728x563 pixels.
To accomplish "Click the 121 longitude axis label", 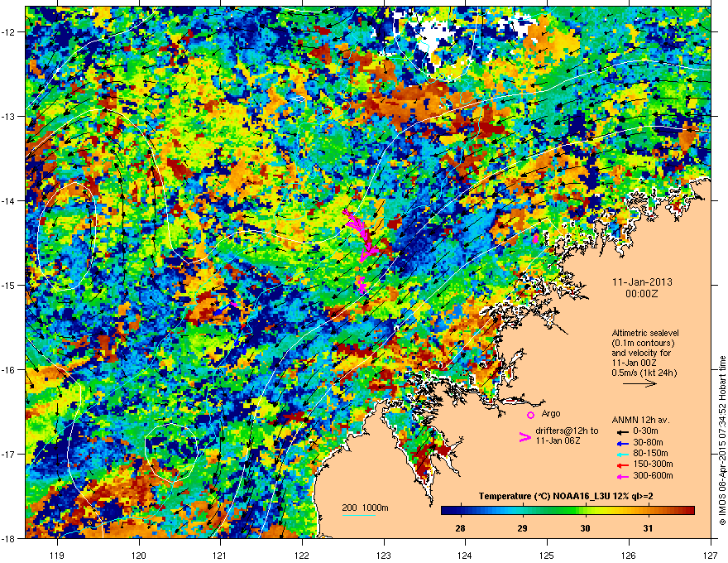I will click(x=220, y=555).
